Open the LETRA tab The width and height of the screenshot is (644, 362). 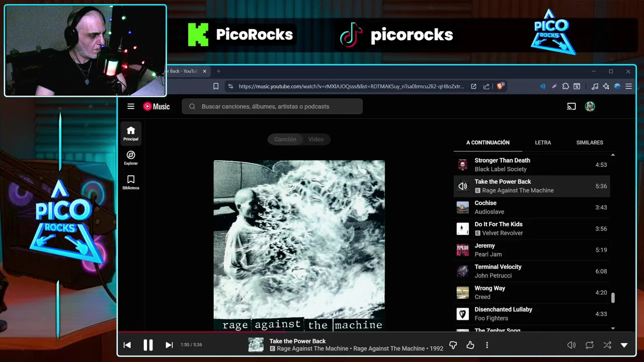point(543,142)
